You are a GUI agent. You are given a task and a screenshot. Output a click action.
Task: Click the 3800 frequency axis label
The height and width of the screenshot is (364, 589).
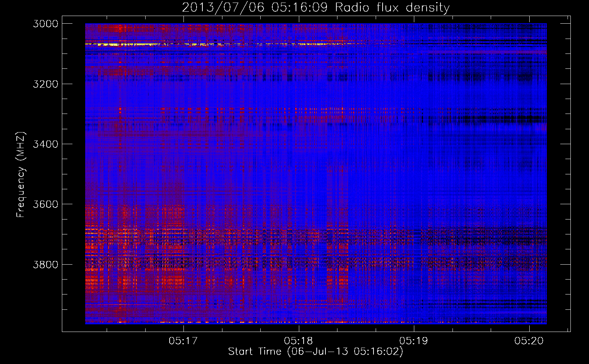[x=45, y=264]
